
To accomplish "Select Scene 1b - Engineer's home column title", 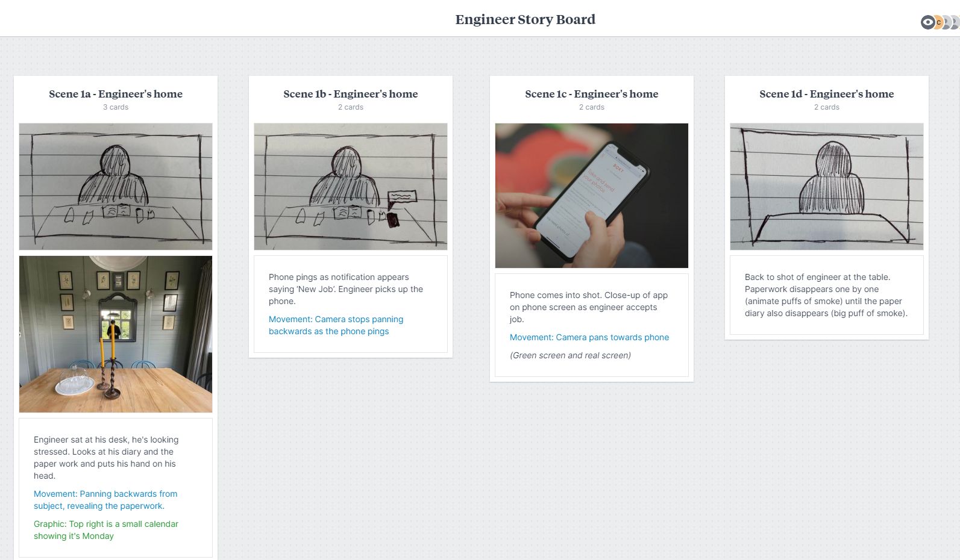I will click(x=351, y=94).
